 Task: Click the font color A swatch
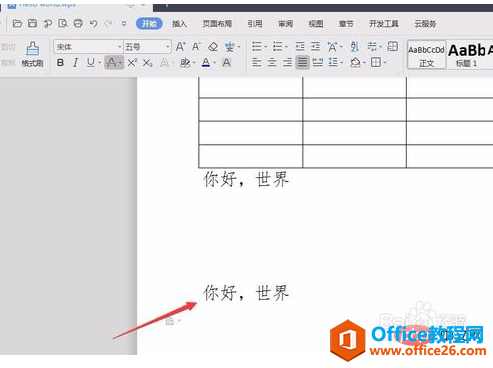pyautogui.click(x=206, y=62)
